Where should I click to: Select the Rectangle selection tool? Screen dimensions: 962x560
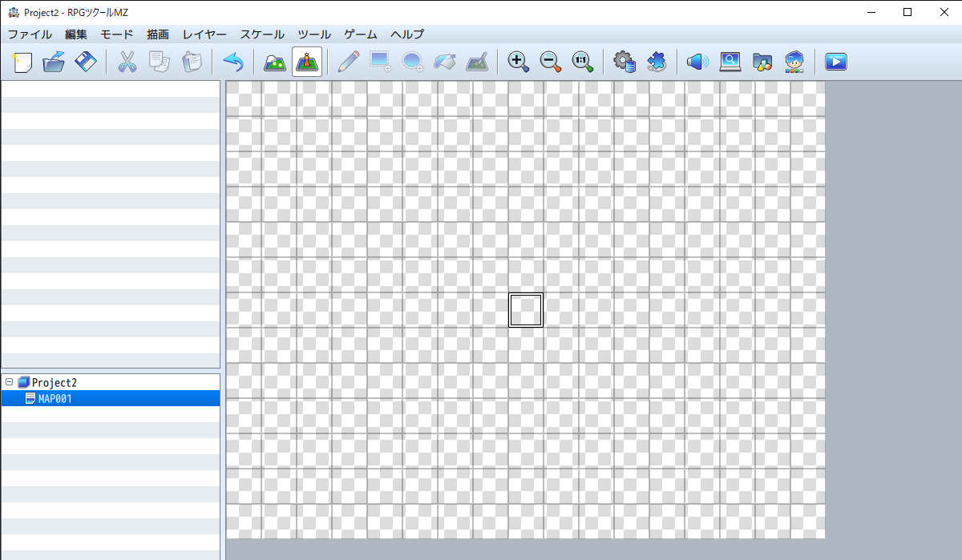381,62
